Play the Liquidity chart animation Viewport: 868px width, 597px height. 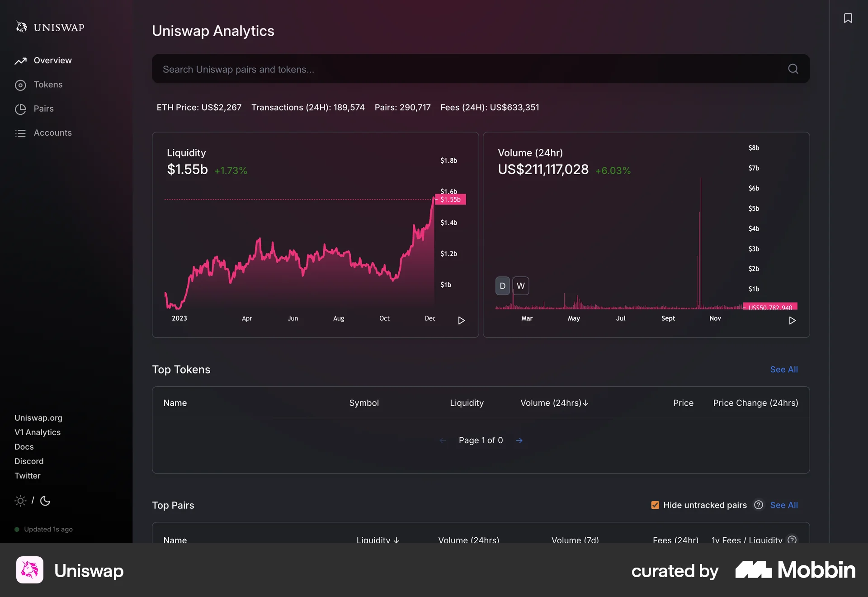tap(461, 321)
